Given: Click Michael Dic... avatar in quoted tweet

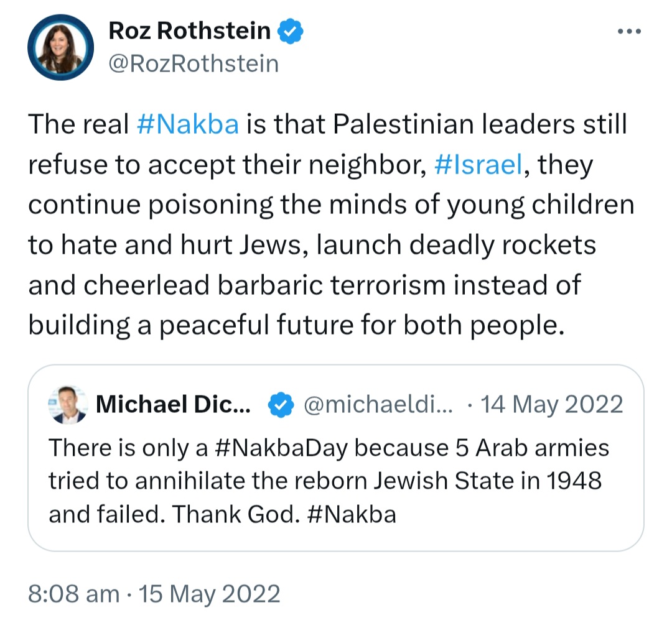Looking at the screenshot, I should tap(68, 405).
